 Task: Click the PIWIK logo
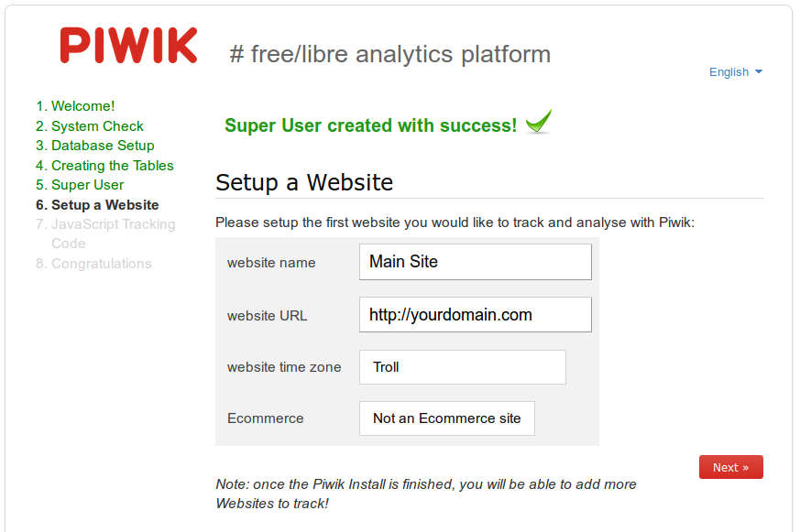tap(128, 46)
